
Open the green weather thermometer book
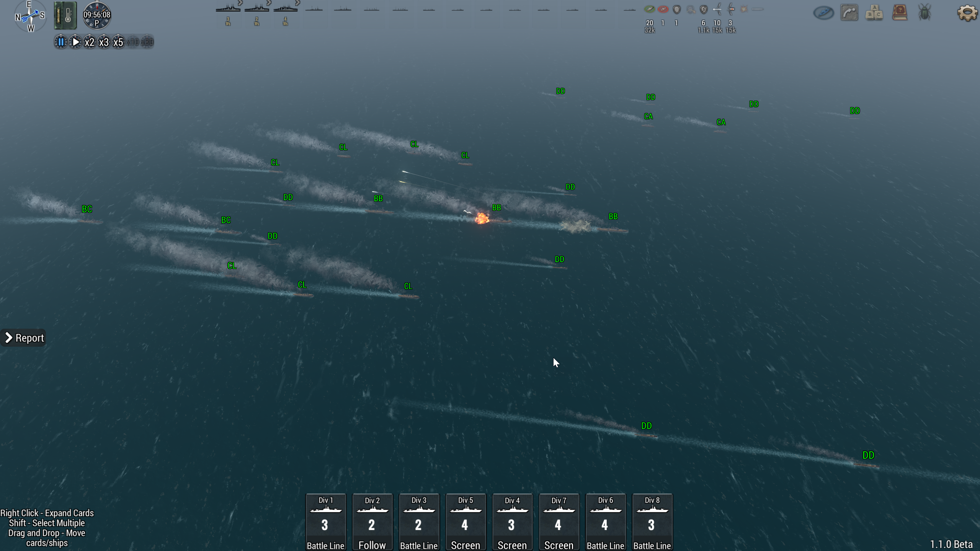(65, 16)
